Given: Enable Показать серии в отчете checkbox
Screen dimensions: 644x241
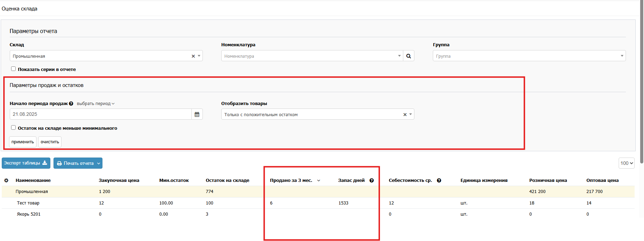Looking at the screenshot, I should [13, 69].
